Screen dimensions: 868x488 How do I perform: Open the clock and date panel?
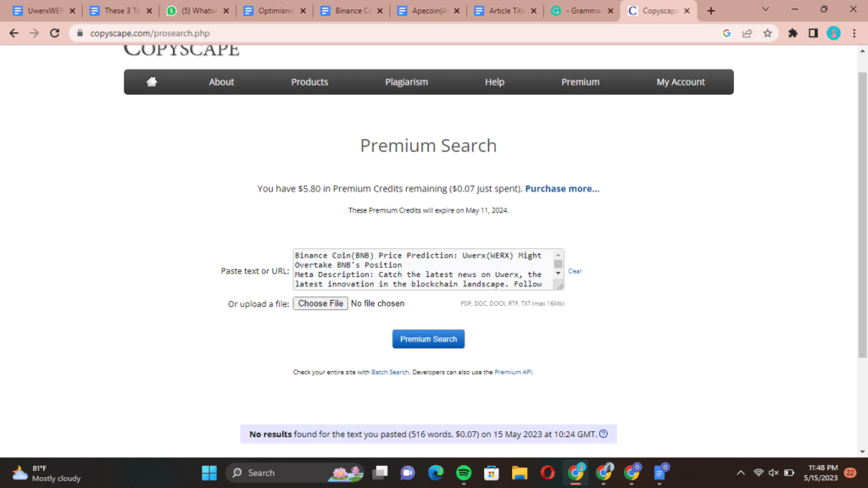click(822, 473)
